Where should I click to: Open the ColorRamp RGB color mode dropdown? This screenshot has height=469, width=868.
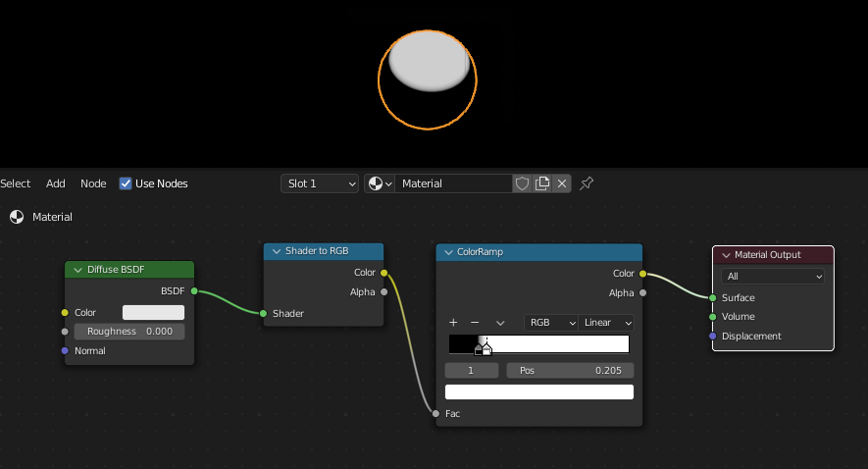pos(552,322)
